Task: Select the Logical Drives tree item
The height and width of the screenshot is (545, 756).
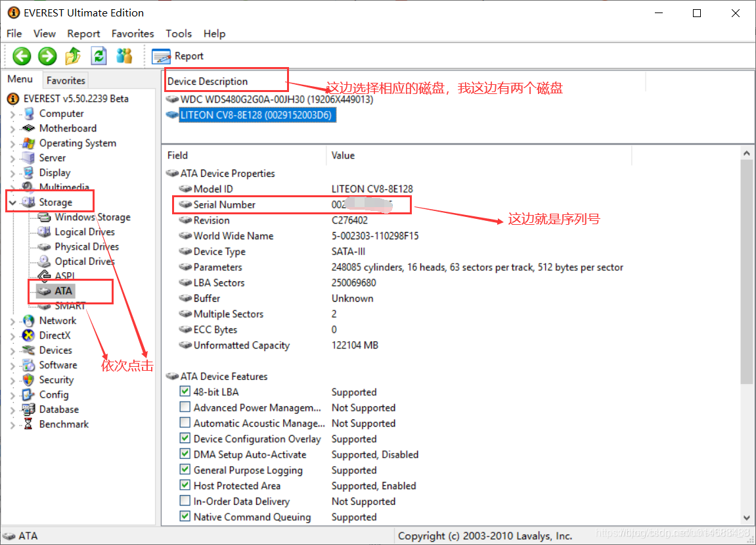Action: coord(84,231)
